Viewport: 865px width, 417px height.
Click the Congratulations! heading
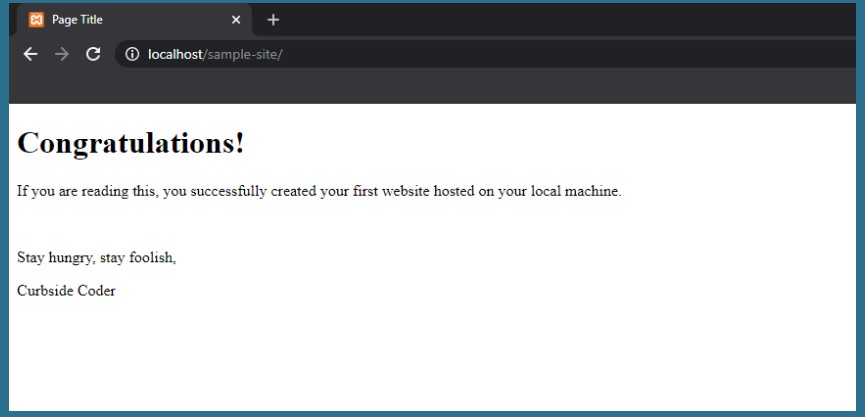click(x=131, y=143)
